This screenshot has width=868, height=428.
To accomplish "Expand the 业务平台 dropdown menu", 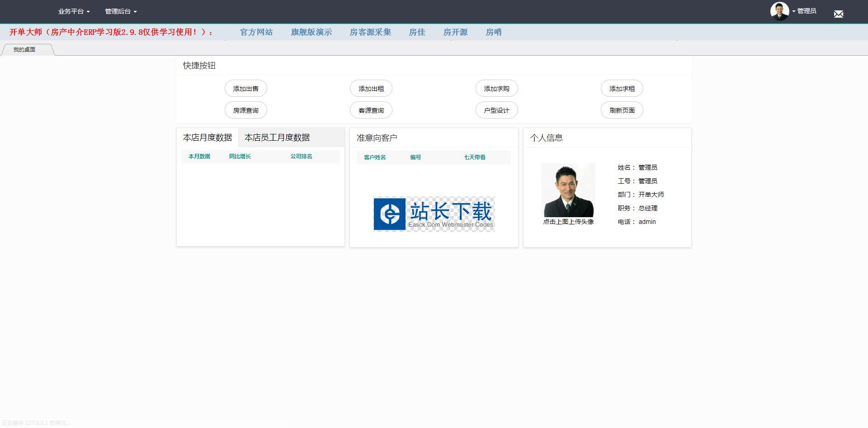I will tap(74, 11).
